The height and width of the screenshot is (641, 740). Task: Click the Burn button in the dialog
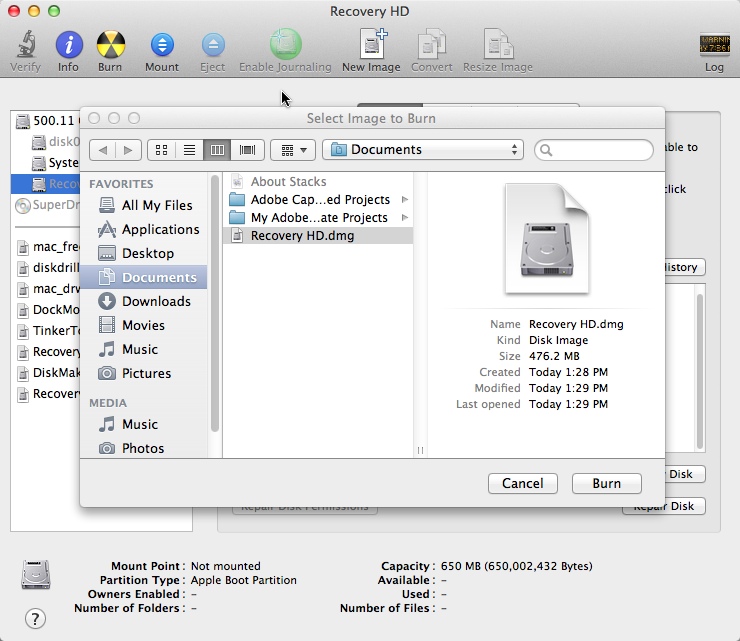click(606, 483)
